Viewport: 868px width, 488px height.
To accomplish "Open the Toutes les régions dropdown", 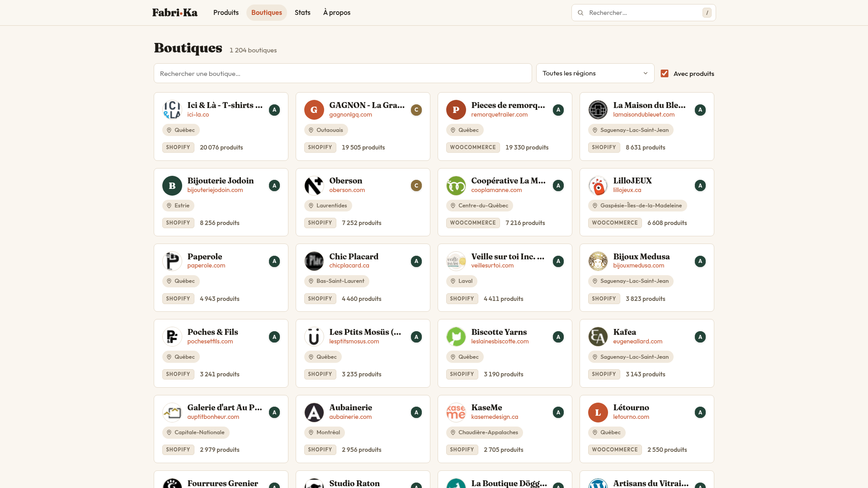I will (595, 73).
